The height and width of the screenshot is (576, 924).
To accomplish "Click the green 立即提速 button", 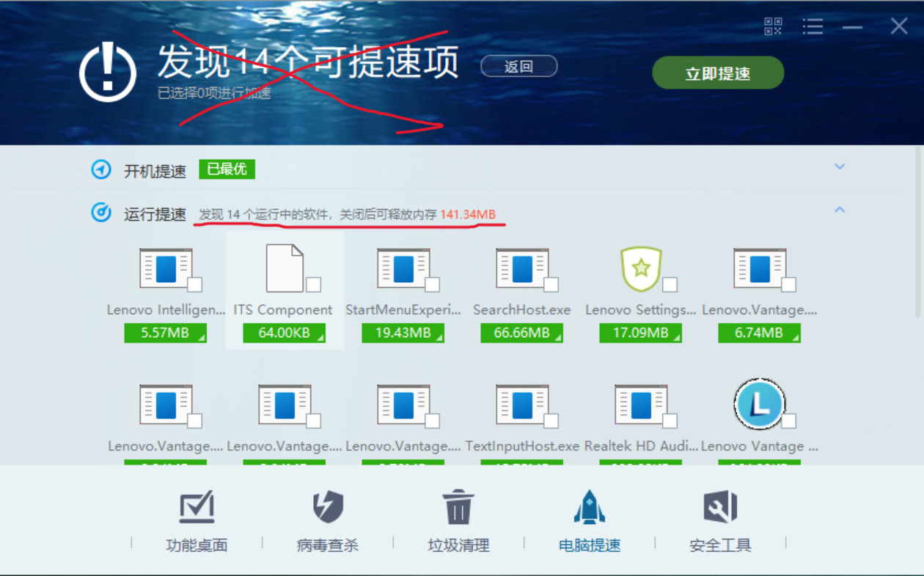I will [718, 73].
